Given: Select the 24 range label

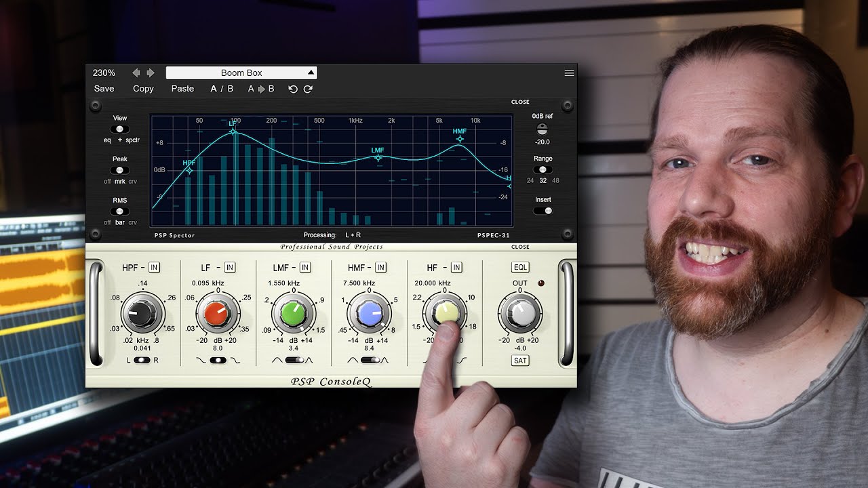Looking at the screenshot, I should (x=530, y=181).
